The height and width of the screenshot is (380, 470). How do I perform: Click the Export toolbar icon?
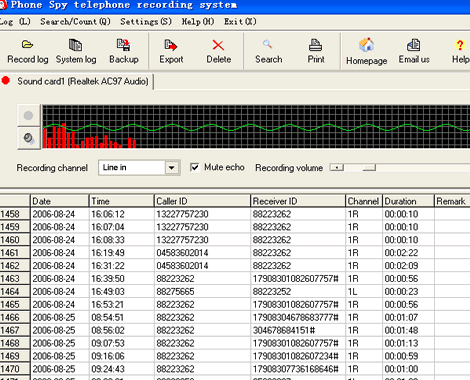click(171, 45)
